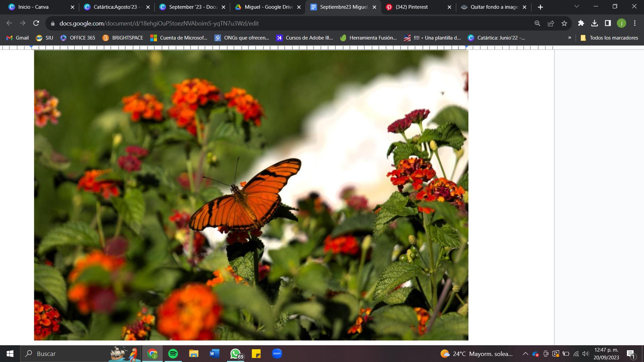
Task: Click the zoom magnifier icon in address bar
Action: pyautogui.click(x=537, y=23)
